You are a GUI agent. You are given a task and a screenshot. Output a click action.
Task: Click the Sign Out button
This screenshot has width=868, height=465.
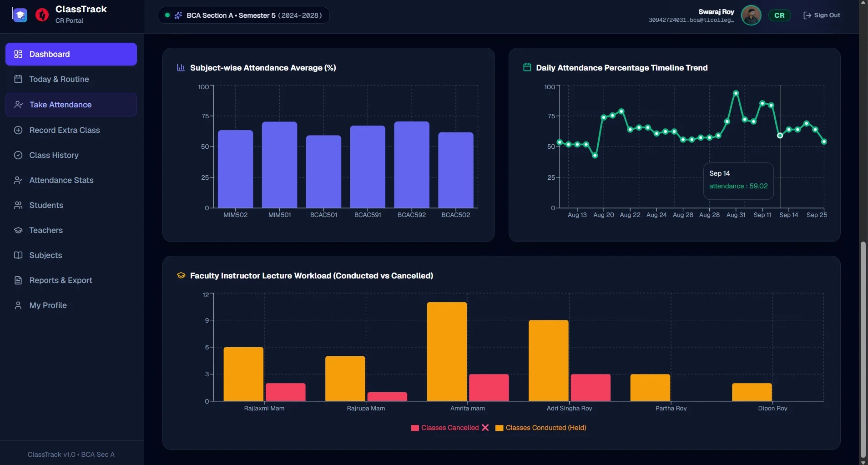[x=822, y=15]
